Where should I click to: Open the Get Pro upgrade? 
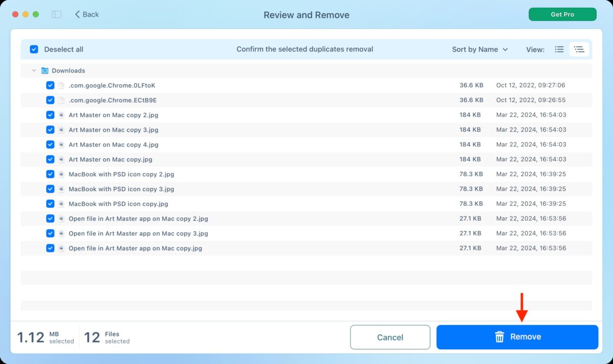562,14
